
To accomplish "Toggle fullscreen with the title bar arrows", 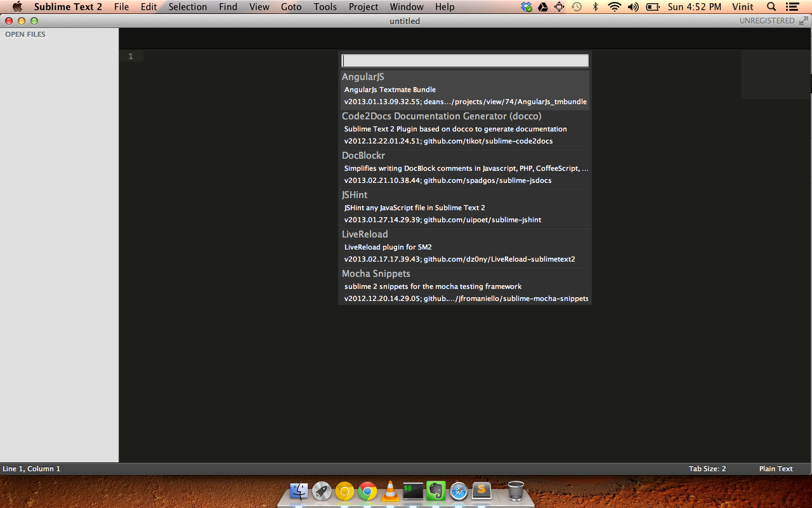I will tap(804, 21).
